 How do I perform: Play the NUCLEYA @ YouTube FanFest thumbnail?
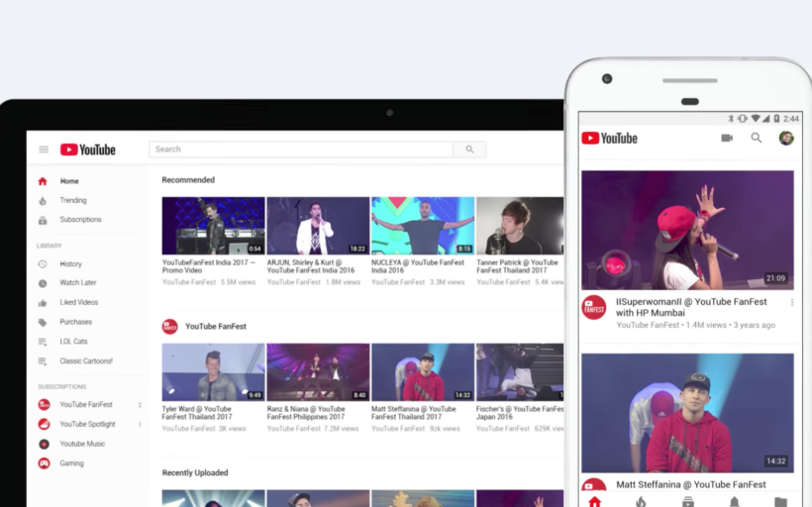pyautogui.click(x=422, y=226)
